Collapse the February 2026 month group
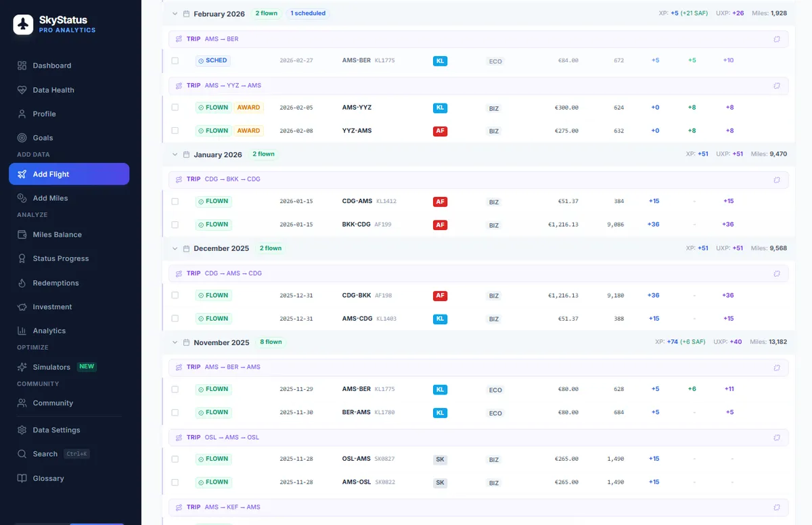This screenshot has height=525, width=812. pyautogui.click(x=175, y=14)
